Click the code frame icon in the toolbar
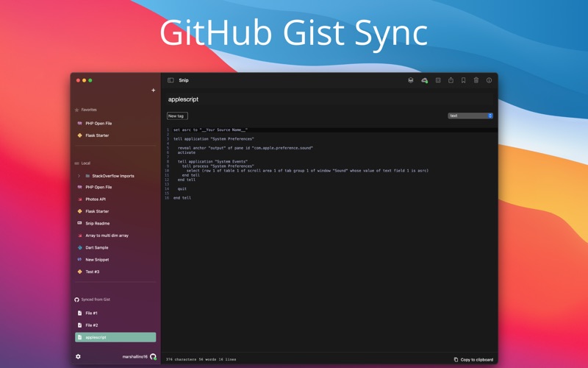The width and height of the screenshot is (588, 368). coord(438,80)
